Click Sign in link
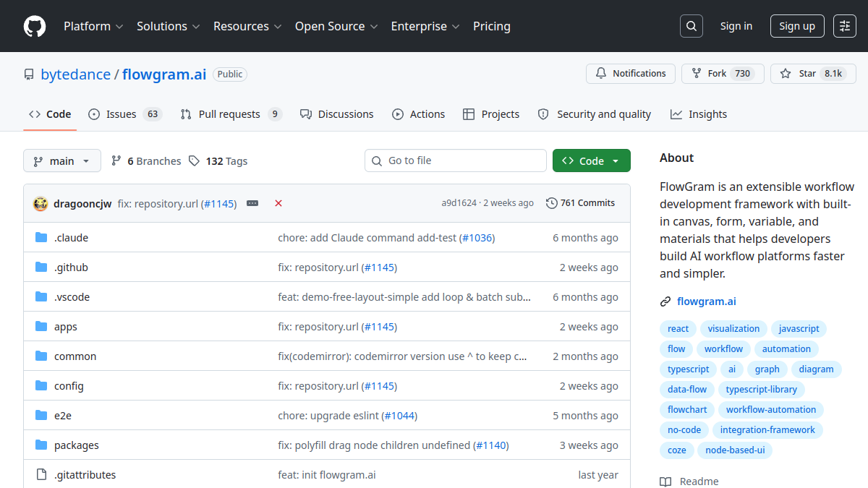The height and width of the screenshot is (488, 868). pos(736,26)
